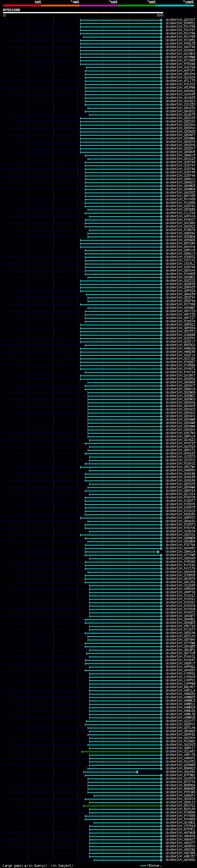
Task: Select the UniRef100_P07398 hit label
Action: (180, 304)
